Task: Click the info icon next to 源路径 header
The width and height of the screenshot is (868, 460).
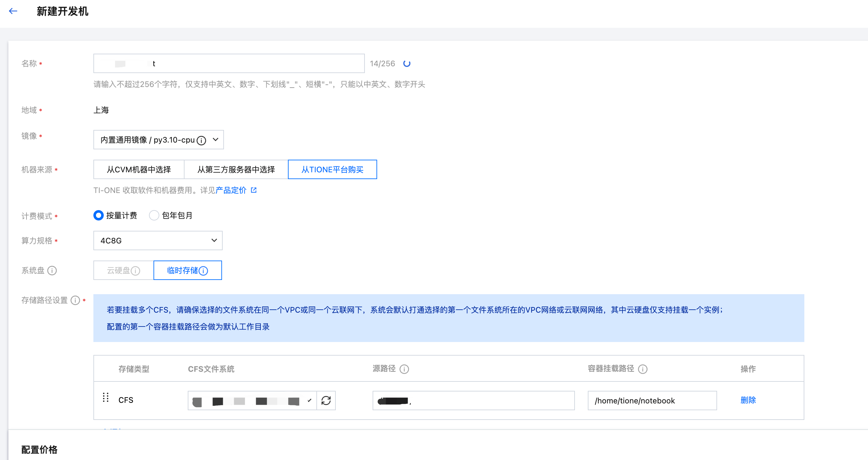Action: pyautogui.click(x=404, y=369)
